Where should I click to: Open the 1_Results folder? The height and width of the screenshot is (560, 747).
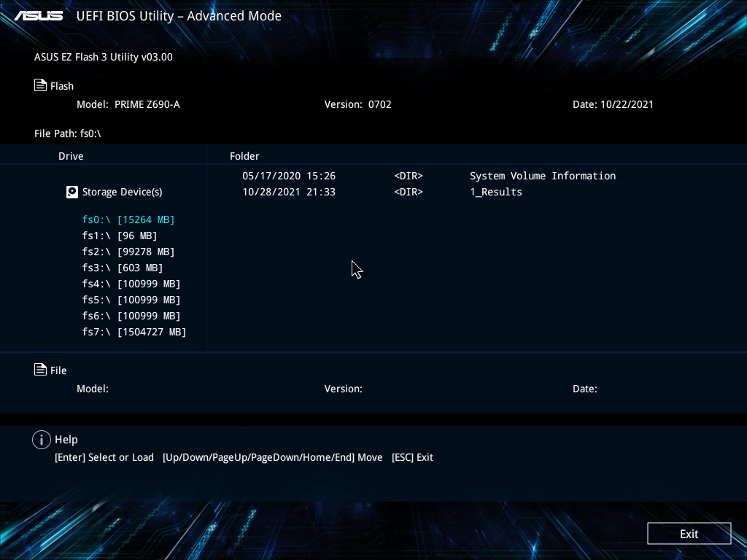pyautogui.click(x=496, y=192)
